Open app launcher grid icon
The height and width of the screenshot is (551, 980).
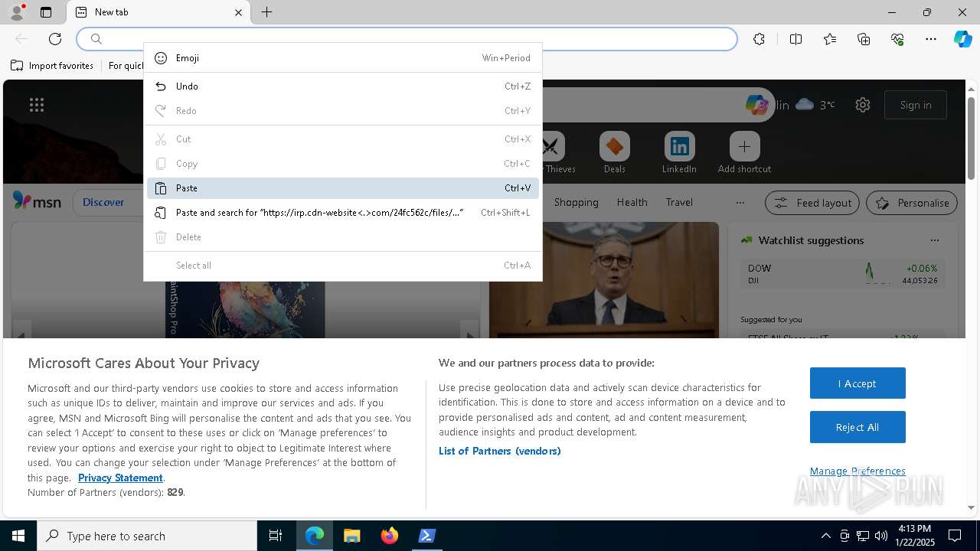tap(36, 105)
